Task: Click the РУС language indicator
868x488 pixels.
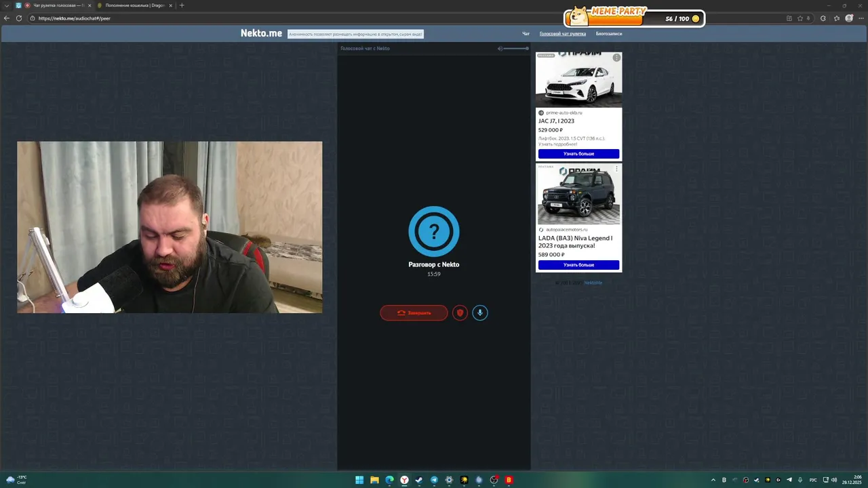Action: click(x=813, y=480)
